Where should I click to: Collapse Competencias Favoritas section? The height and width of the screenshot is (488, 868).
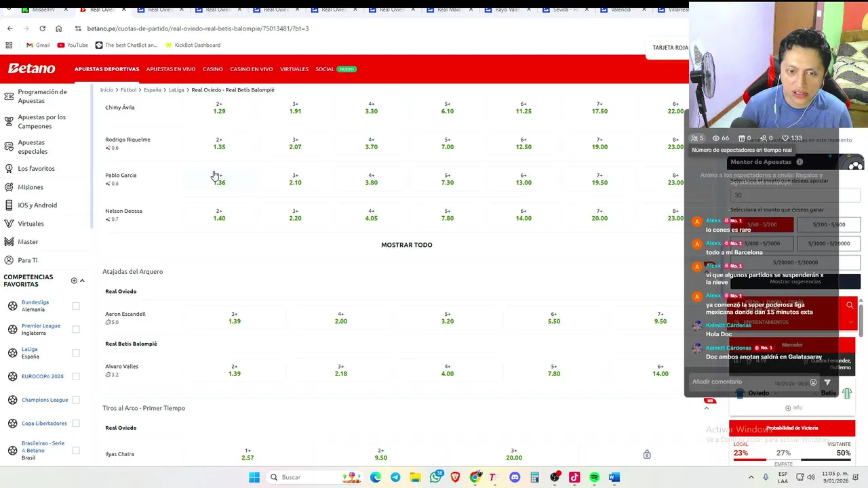[82, 281]
